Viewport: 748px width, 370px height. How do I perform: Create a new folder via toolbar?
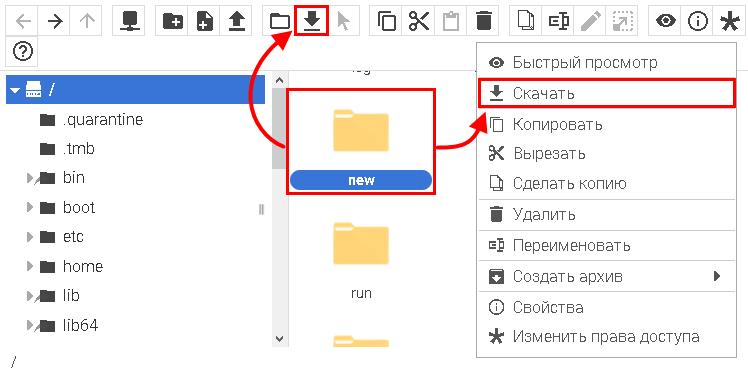tap(172, 21)
